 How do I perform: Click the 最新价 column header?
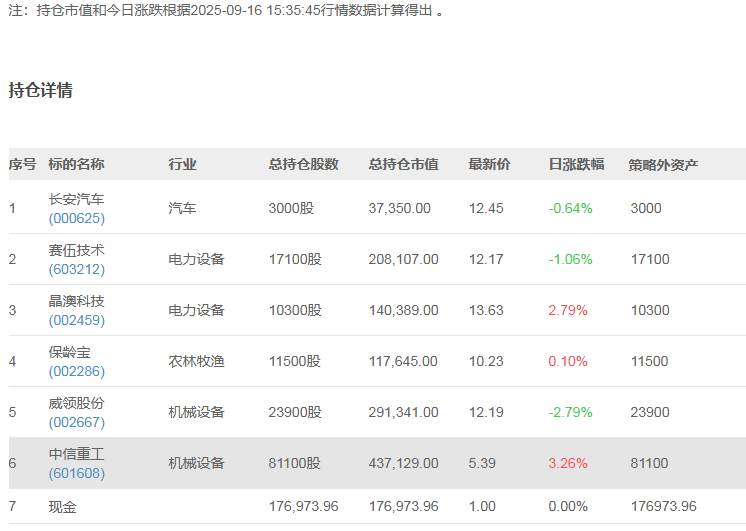click(489, 164)
